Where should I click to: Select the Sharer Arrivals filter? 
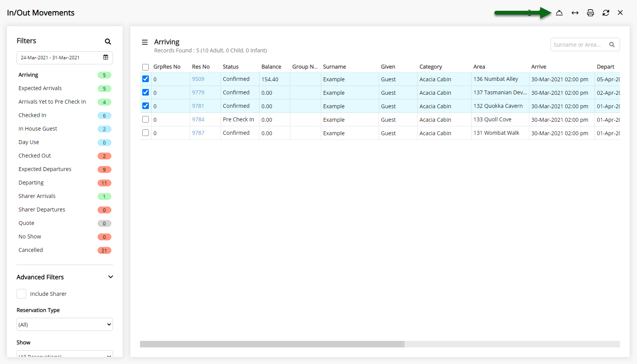[x=37, y=196]
